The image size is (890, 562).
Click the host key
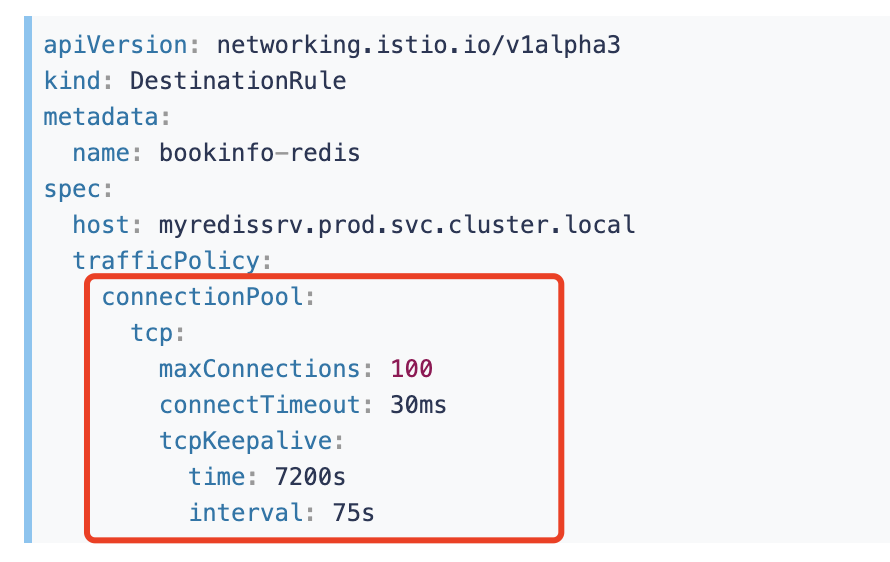pos(101,225)
